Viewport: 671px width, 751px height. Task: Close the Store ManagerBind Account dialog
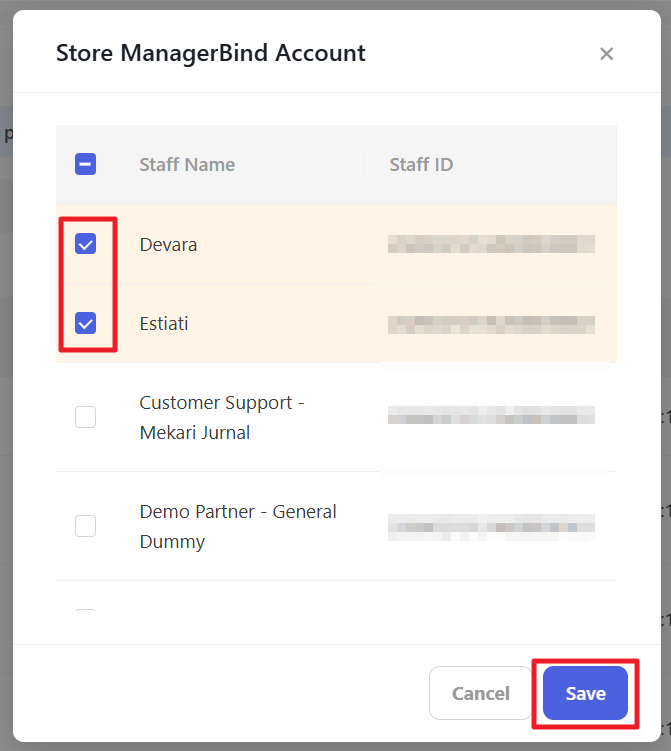click(x=606, y=54)
